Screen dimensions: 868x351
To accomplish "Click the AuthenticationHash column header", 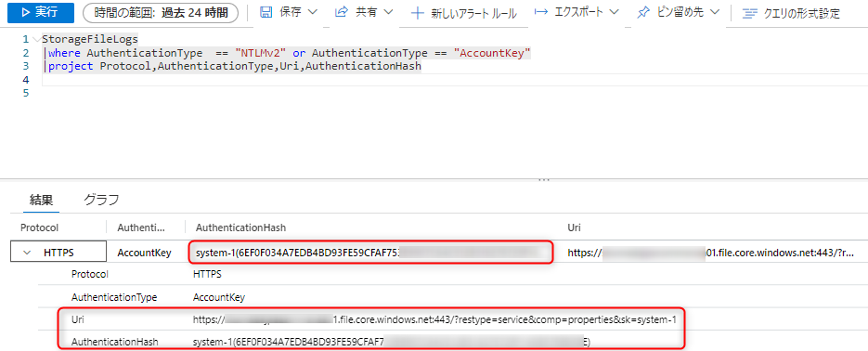I will pos(240,227).
